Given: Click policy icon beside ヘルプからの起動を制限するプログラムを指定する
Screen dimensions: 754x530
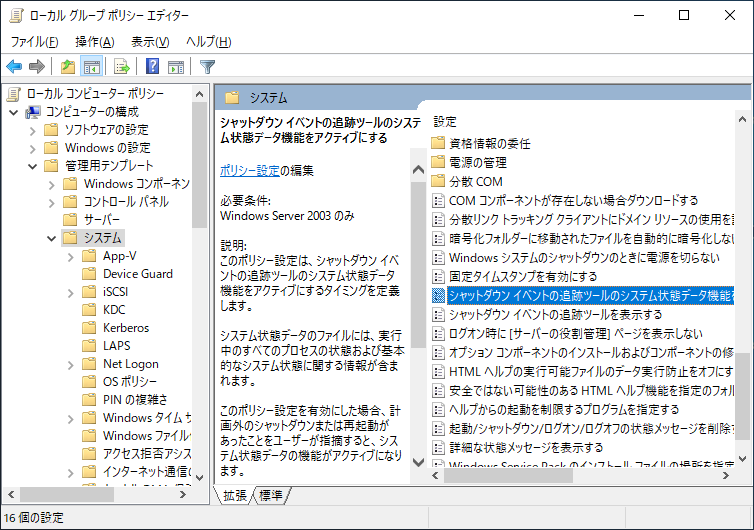Looking at the screenshot, I should [x=438, y=409].
